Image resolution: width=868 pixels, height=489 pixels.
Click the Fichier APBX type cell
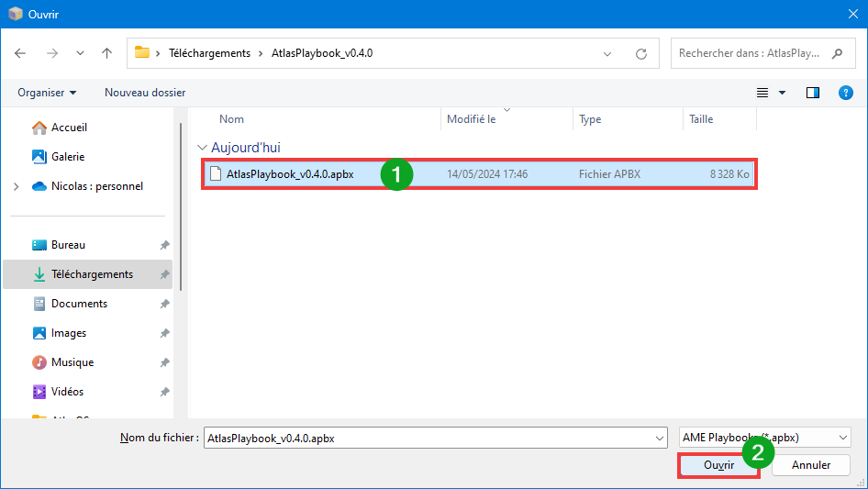point(609,174)
